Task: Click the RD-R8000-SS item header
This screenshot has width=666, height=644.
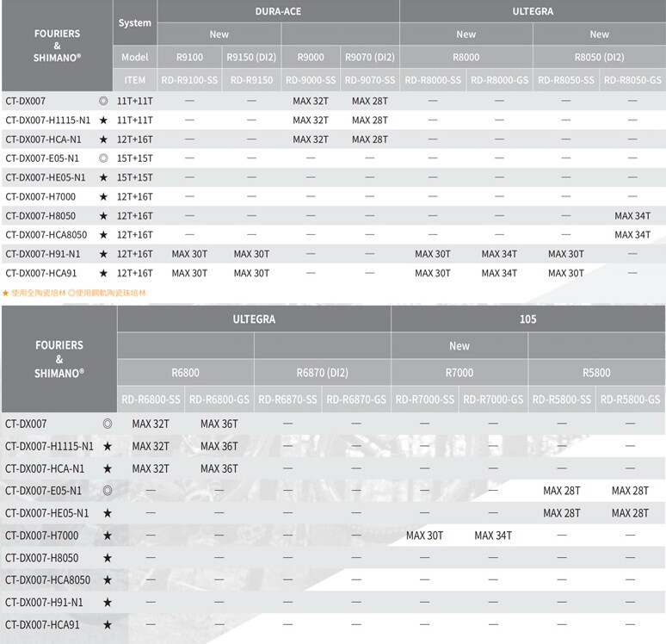Action: pyautogui.click(x=433, y=80)
